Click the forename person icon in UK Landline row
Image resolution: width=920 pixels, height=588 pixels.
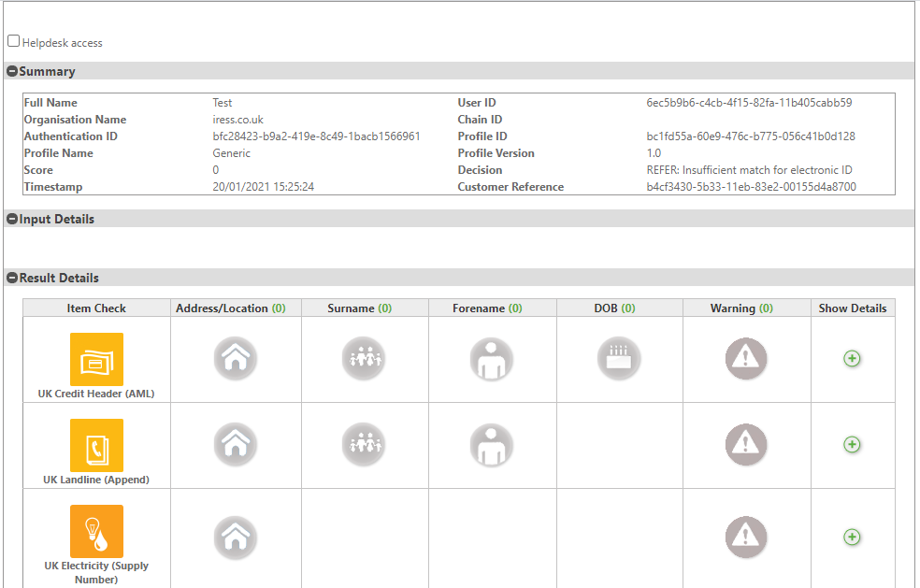[x=492, y=445]
